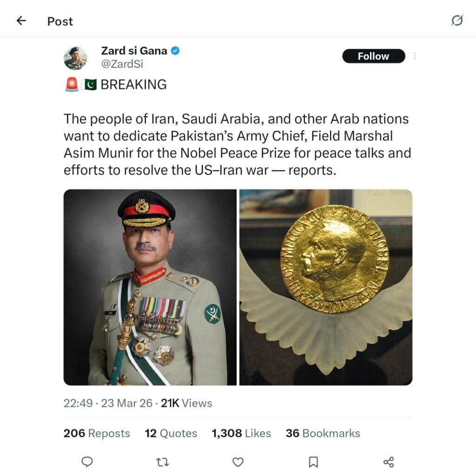View the 1,308 Likes list

[x=241, y=433]
